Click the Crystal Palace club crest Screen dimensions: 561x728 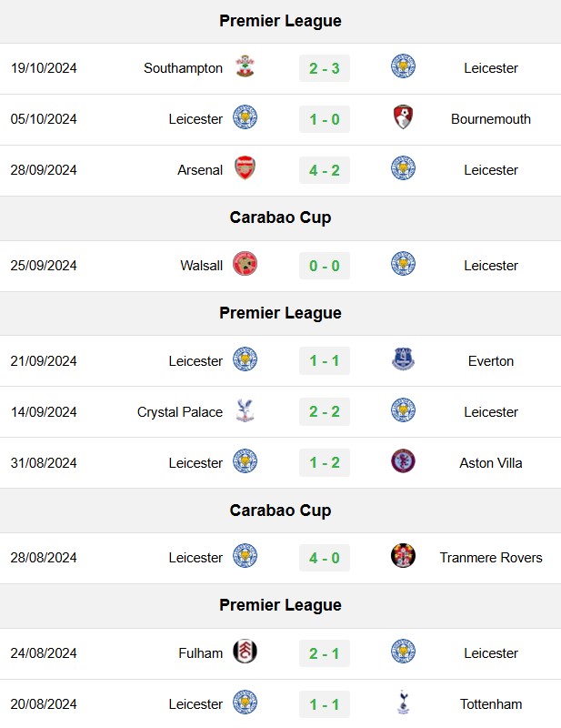(245, 410)
